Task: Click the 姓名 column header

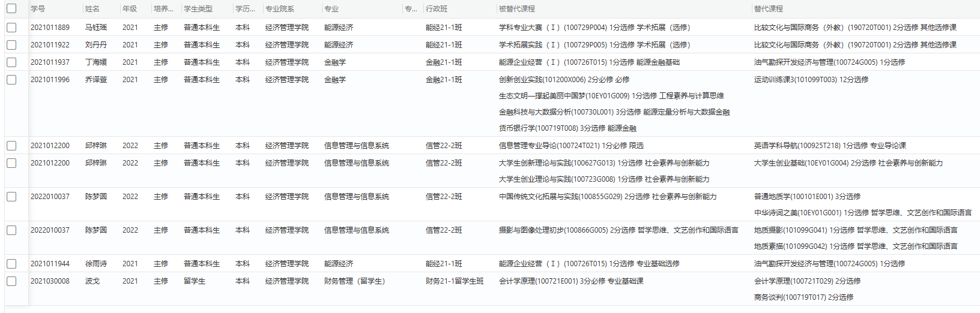Action: coord(92,9)
